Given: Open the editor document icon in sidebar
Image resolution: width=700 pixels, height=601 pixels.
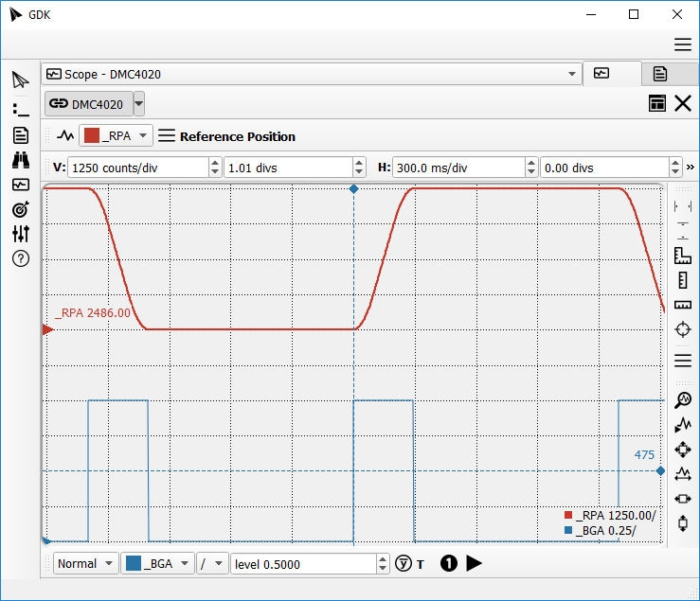Looking at the screenshot, I should [21, 135].
